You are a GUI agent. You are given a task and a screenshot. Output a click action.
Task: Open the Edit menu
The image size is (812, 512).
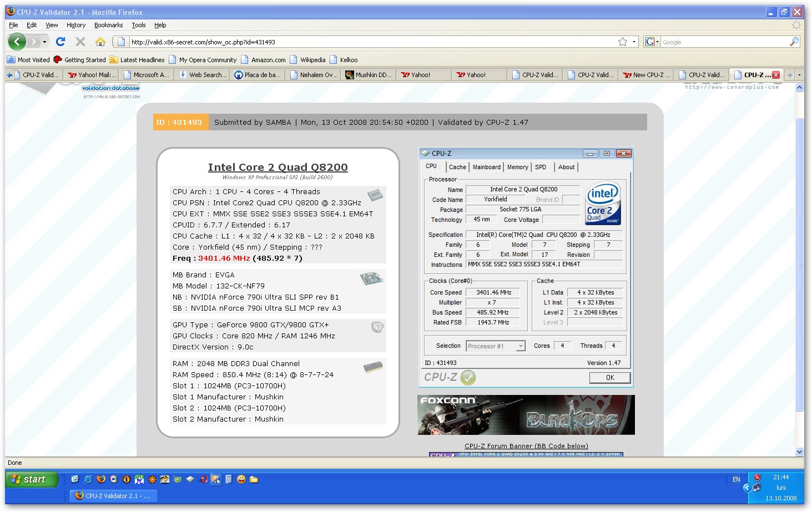pyautogui.click(x=32, y=25)
